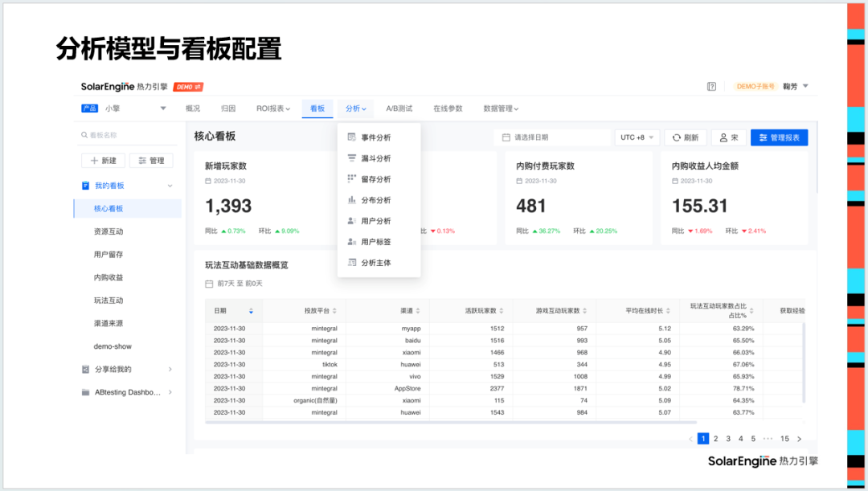The image size is (868, 491).
Task: Click the calendar icon in the date picker
Action: [x=505, y=137]
